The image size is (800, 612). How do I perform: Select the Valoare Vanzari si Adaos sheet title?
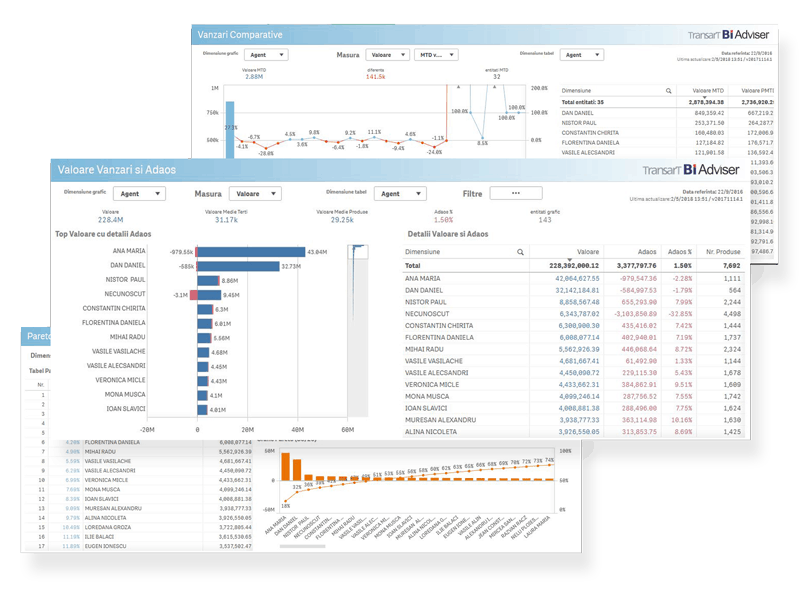pos(117,170)
